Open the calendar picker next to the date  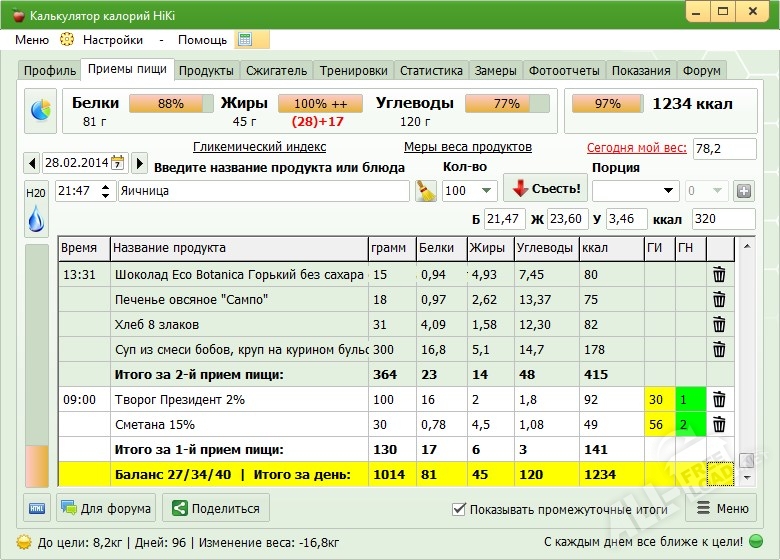(118, 162)
